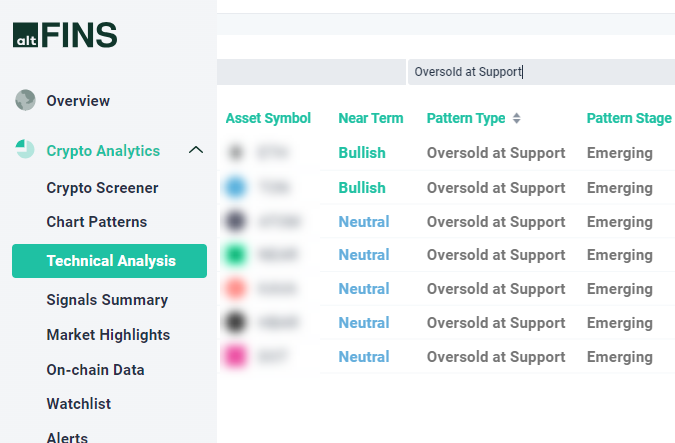Image resolution: width=675 pixels, height=443 pixels.
Task: Click the pink coin icon in last row
Action: (236, 357)
